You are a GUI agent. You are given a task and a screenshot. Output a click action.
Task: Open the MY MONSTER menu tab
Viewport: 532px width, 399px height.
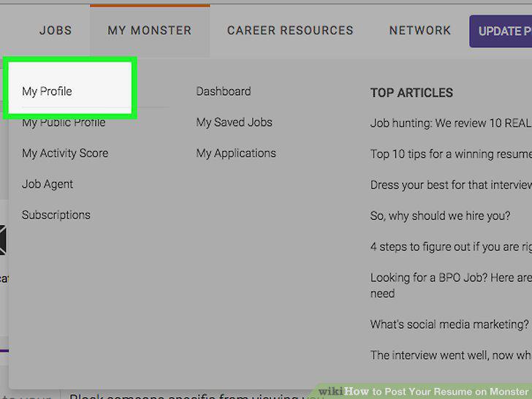(x=150, y=30)
